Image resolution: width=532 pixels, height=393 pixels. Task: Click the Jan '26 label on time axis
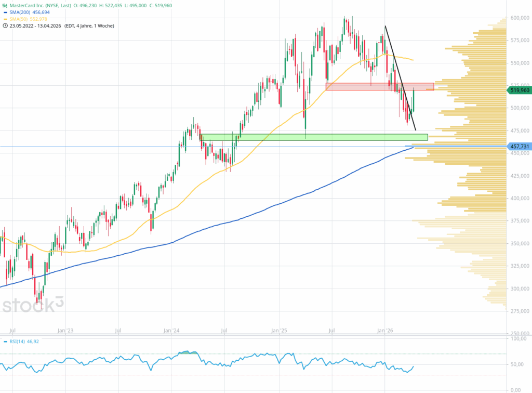tap(385, 330)
